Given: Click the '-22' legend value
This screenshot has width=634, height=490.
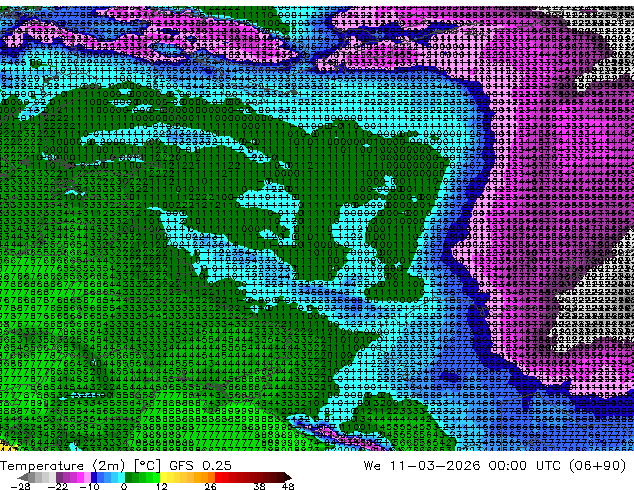Looking at the screenshot, I should point(57,486).
